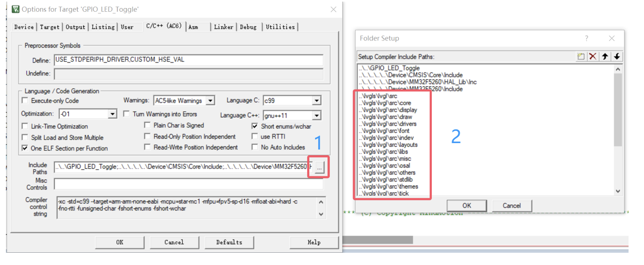
Task: Open the Warnings dropdown
Action: (210, 101)
